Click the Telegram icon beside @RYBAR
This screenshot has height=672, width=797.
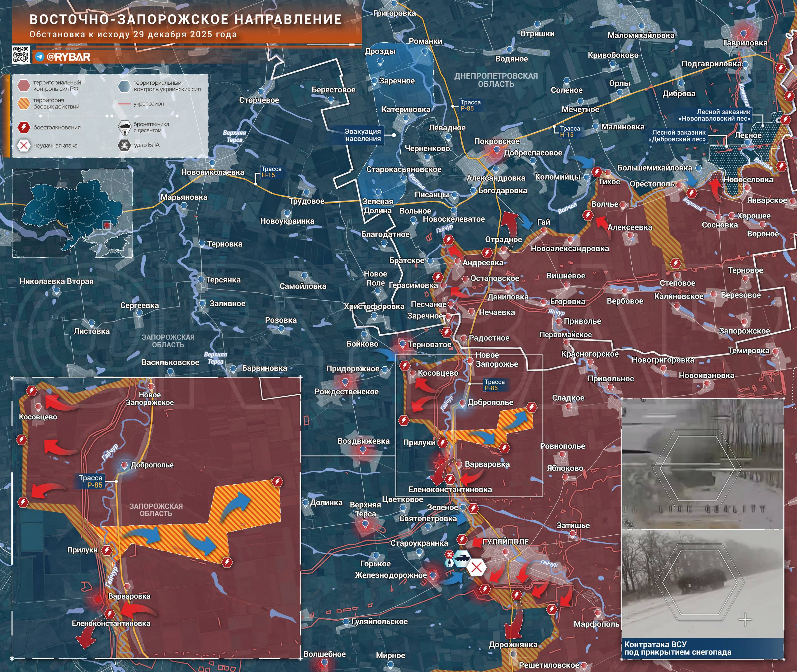(x=40, y=57)
